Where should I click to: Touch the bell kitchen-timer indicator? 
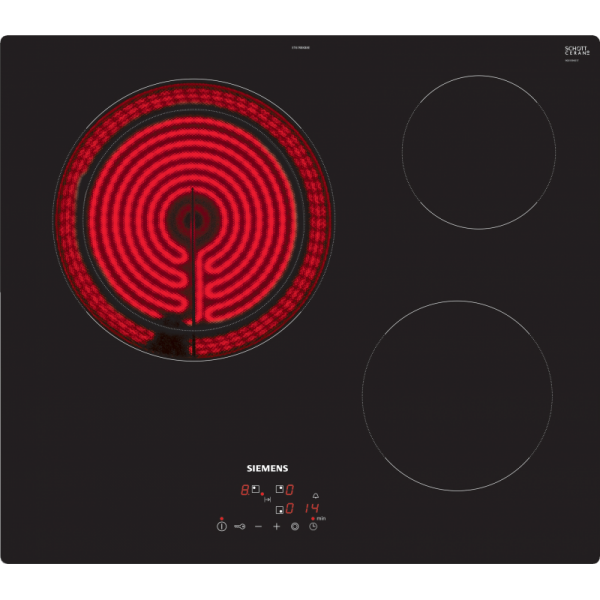coord(315,496)
